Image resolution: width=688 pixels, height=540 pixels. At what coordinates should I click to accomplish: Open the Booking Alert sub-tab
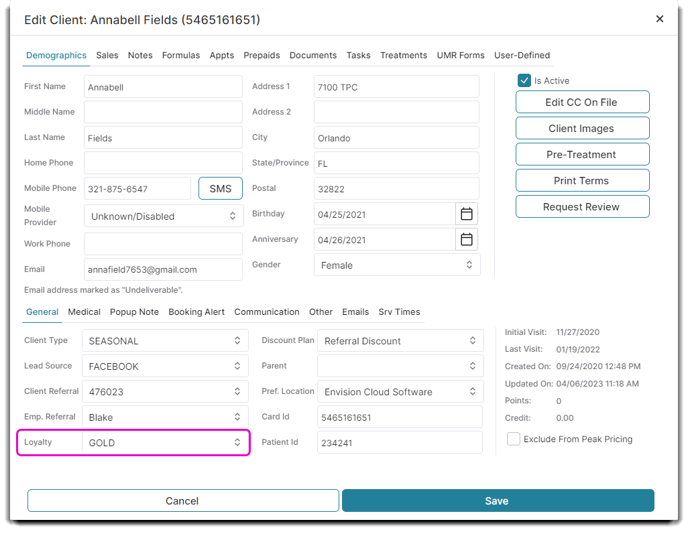(x=196, y=312)
